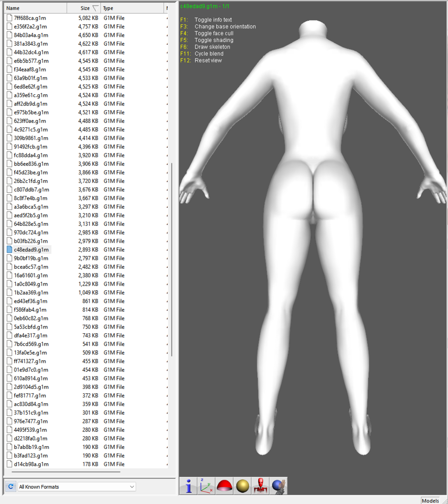The width and height of the screenshot is (448, 504).
Task: Click the file icon beside fc88dda4.g1m
Action: pyautogui.click(x=9, y=155)
